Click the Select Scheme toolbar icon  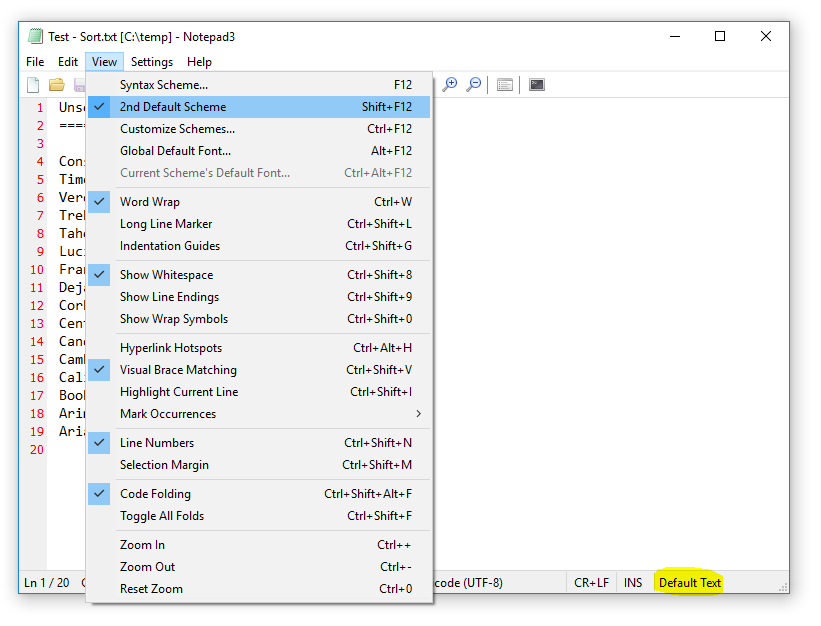coord(505,85)
